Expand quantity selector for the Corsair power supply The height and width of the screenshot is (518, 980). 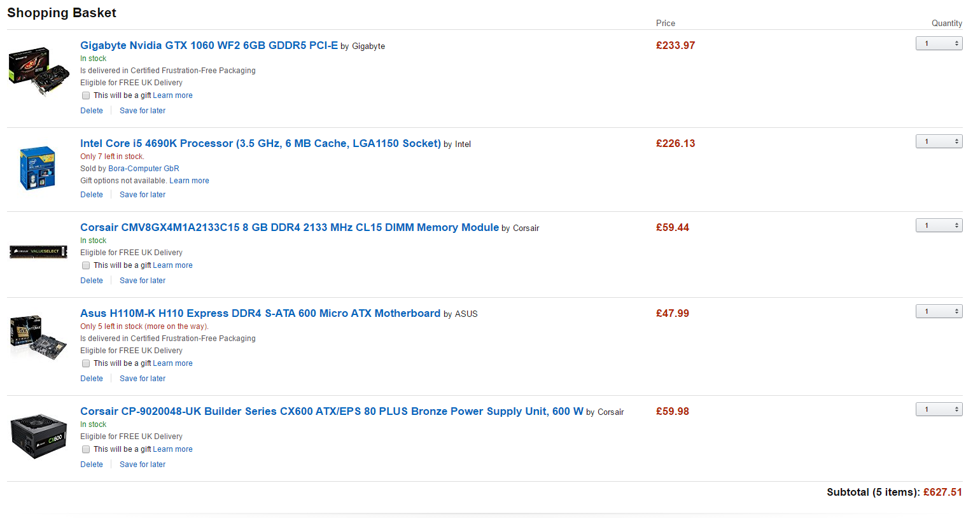pos(939,409)
